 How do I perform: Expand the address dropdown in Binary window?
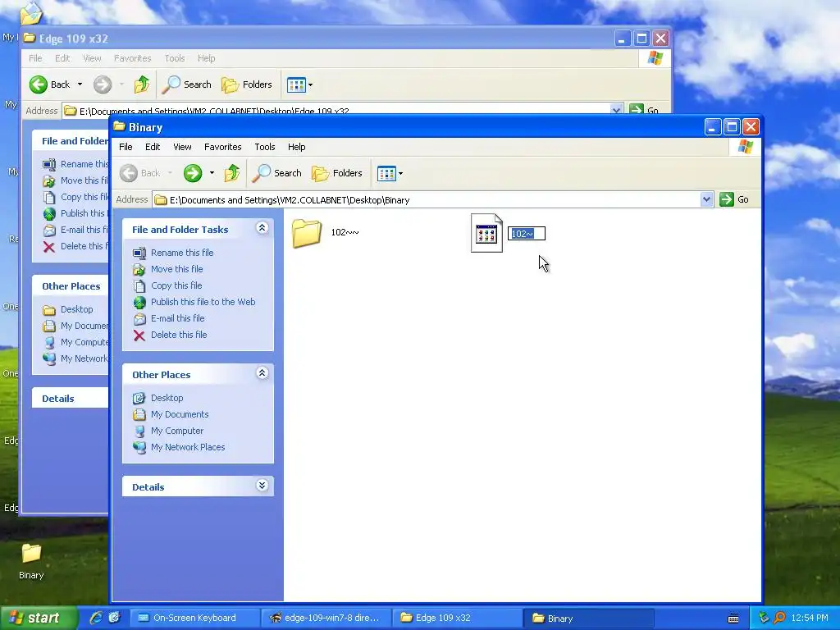(x=706, y=199)
